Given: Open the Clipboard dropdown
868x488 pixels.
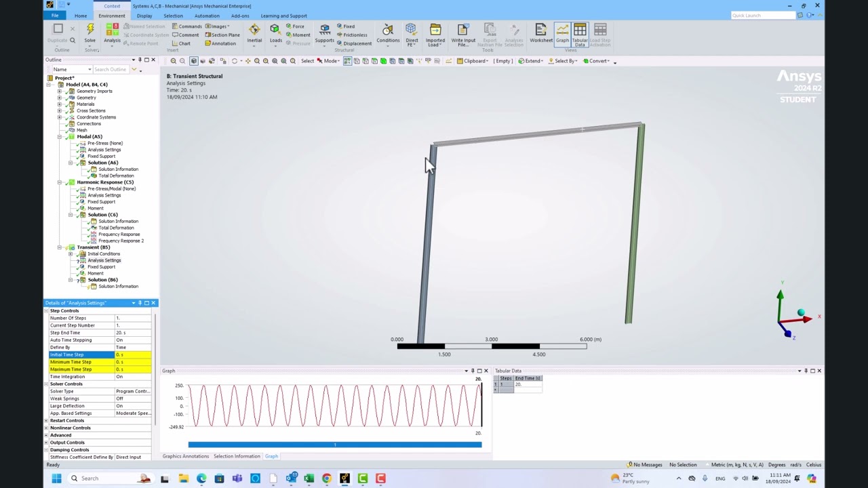Looking at the screenshot, I should click(x=473, y=61).
